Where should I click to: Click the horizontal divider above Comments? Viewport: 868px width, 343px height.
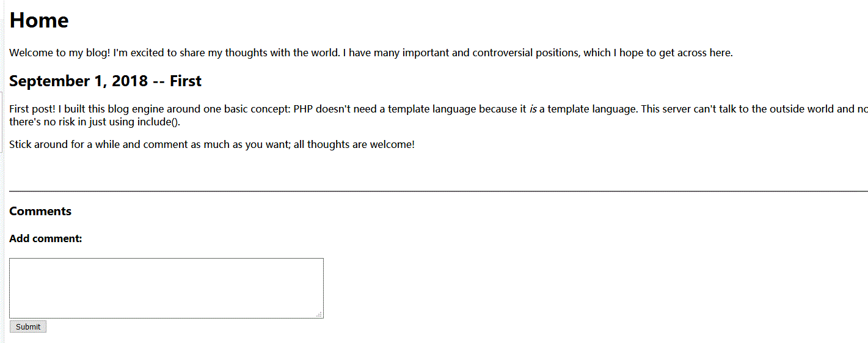tap(428, 191)
